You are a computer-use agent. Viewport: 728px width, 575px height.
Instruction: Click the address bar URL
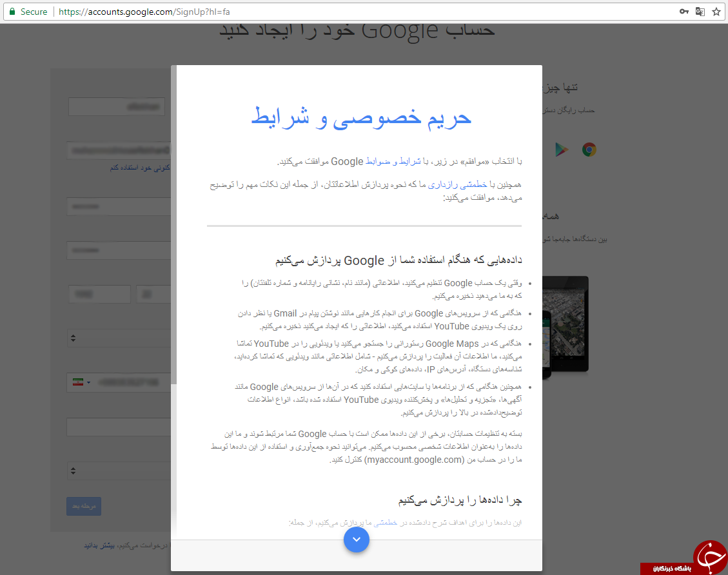click(x=144, y=12)
